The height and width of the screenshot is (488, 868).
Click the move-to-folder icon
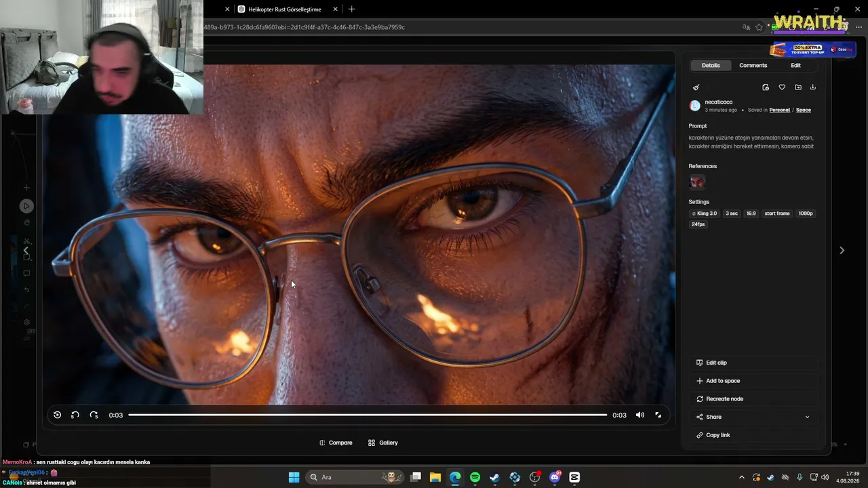(798, 87)
